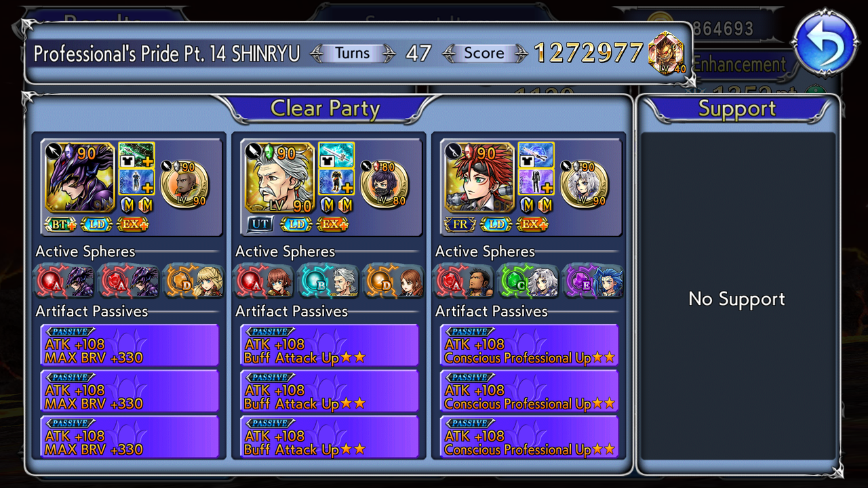Image resolution: width=868 pixels, height=488 pixels.
Task: Open first character's round summon companion icon
Action: [x=184, y=184]
